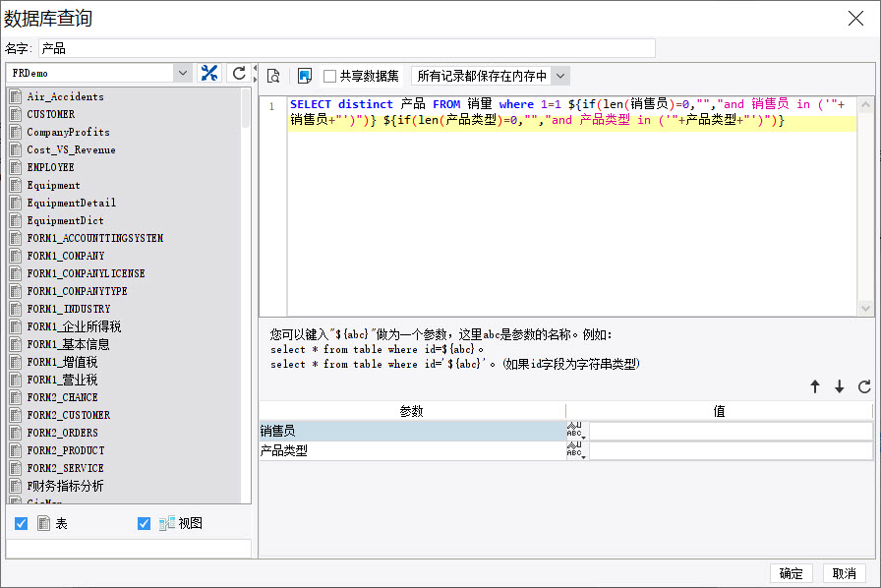The image size is (881, 588).
Task: Click the 取消 button
Action: 844,573
